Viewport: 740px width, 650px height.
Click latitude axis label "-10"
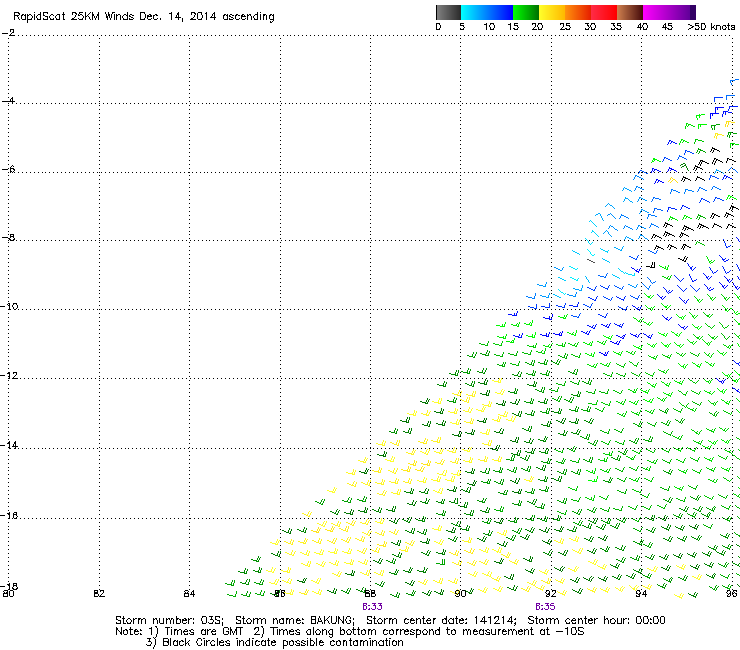point(9,306)
